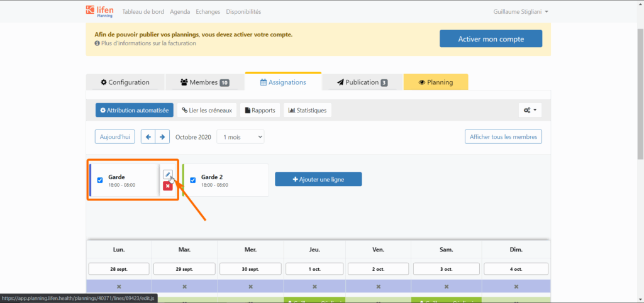Click the cross in Lun. Garde row
This screenshot has width=644, height=303.
pyautogui.click(x=119, y=286)
